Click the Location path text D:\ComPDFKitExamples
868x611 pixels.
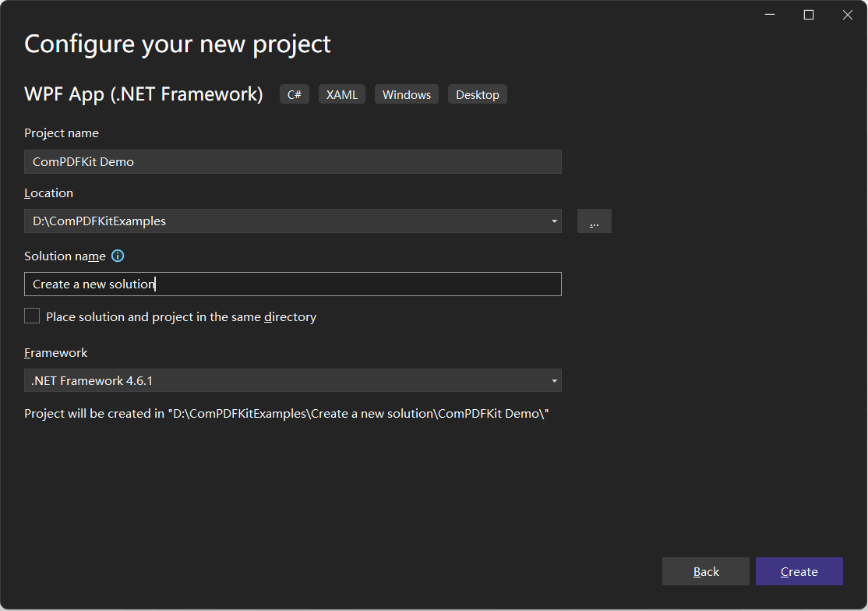click(99, 221)
